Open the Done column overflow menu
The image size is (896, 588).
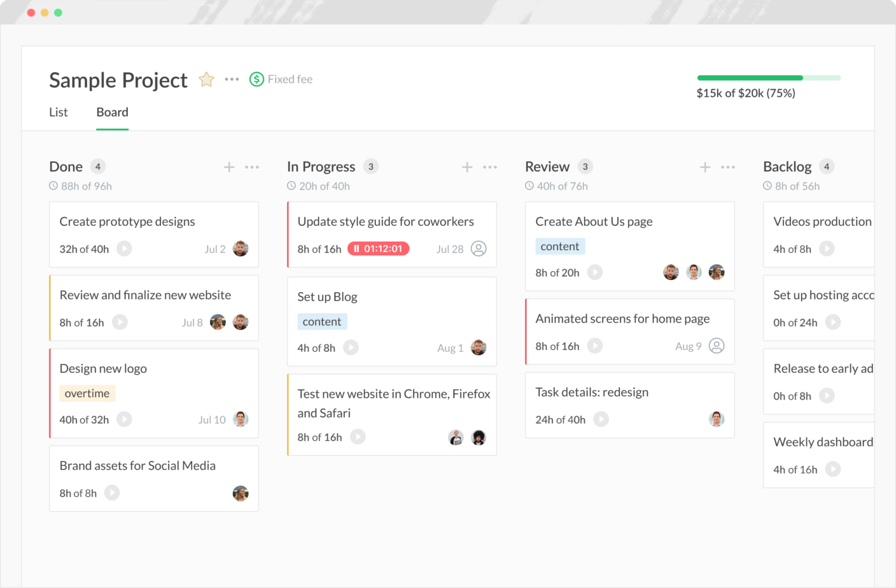pos(253,167)
